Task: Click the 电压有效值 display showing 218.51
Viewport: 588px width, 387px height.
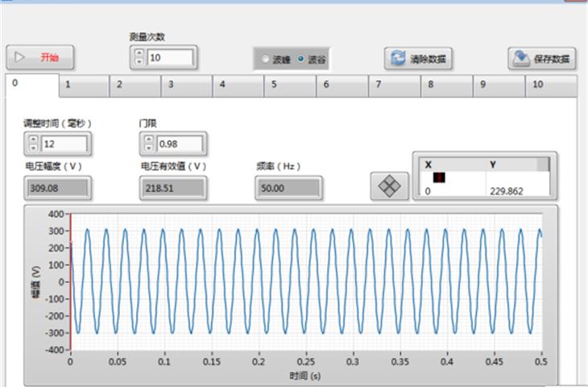Action: (172, 188)
